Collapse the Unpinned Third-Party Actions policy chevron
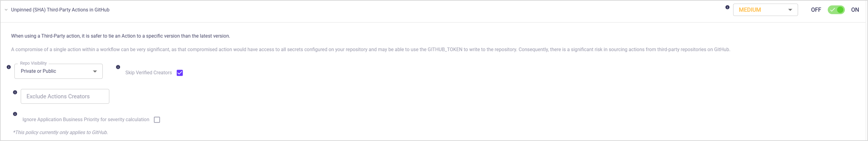The width and height of the screenshot is (868, 141). tap(6, 10)
